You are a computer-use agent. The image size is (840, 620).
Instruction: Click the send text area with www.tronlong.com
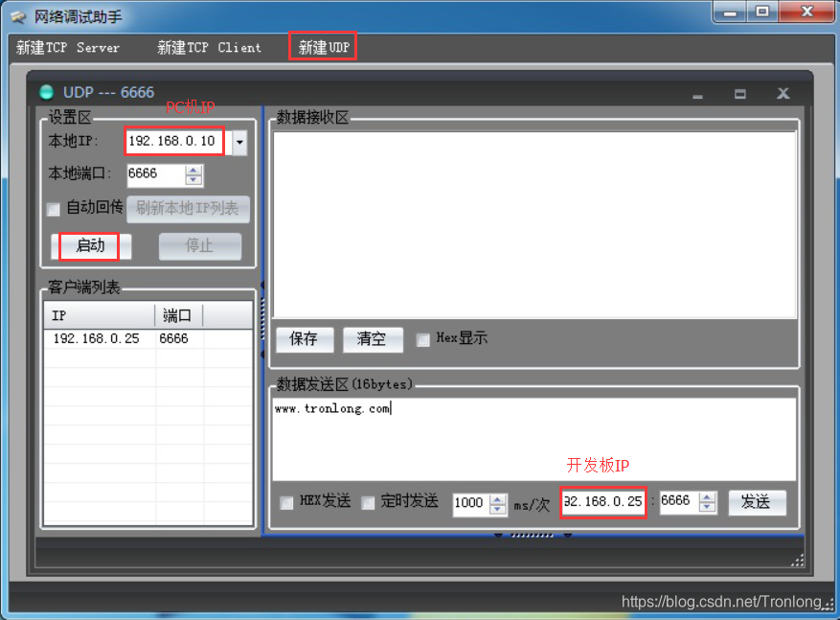(x=534, y=439)
